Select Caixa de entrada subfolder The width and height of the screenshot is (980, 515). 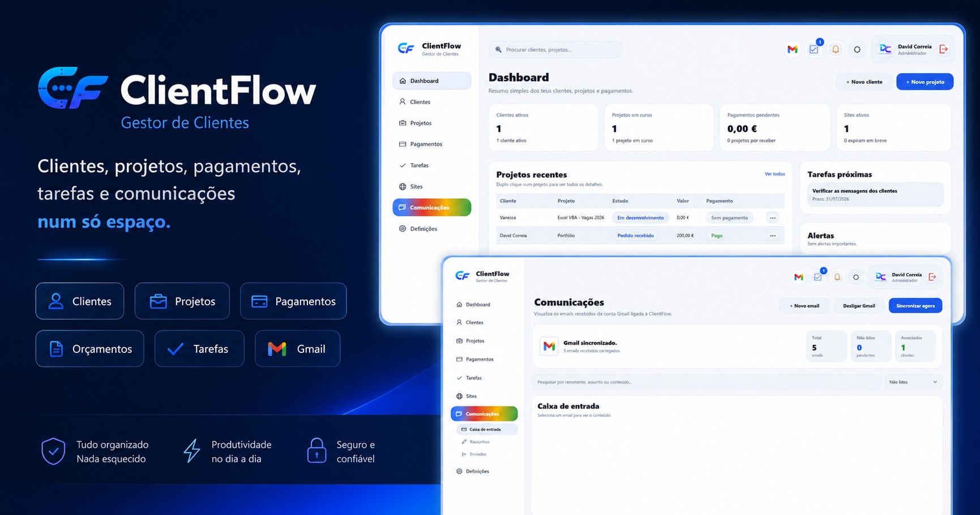(x=486, y=429)
